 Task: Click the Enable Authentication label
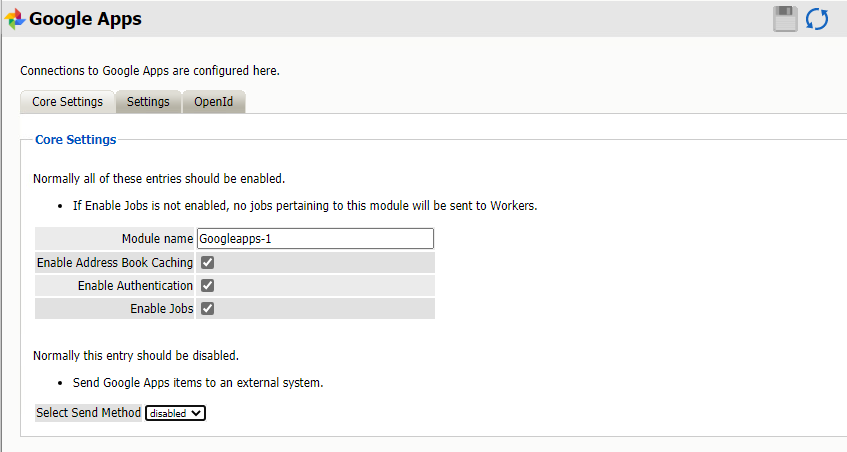[x=135, y=286]
